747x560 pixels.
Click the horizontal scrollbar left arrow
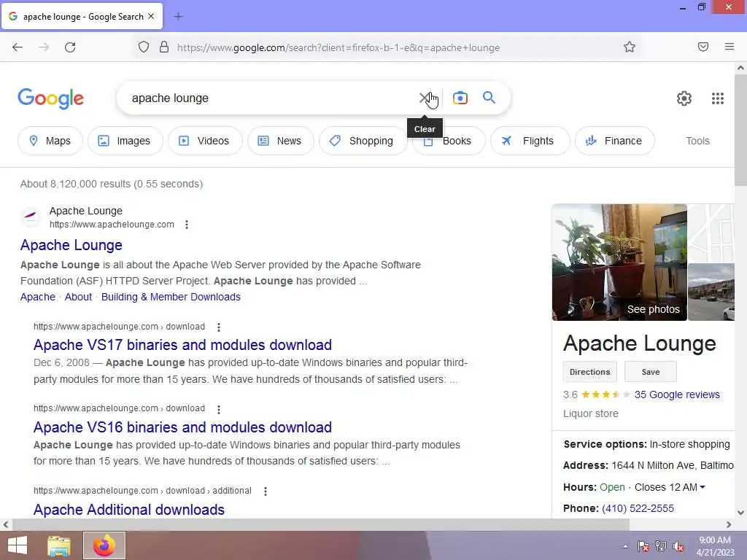[x=6, y=525]
